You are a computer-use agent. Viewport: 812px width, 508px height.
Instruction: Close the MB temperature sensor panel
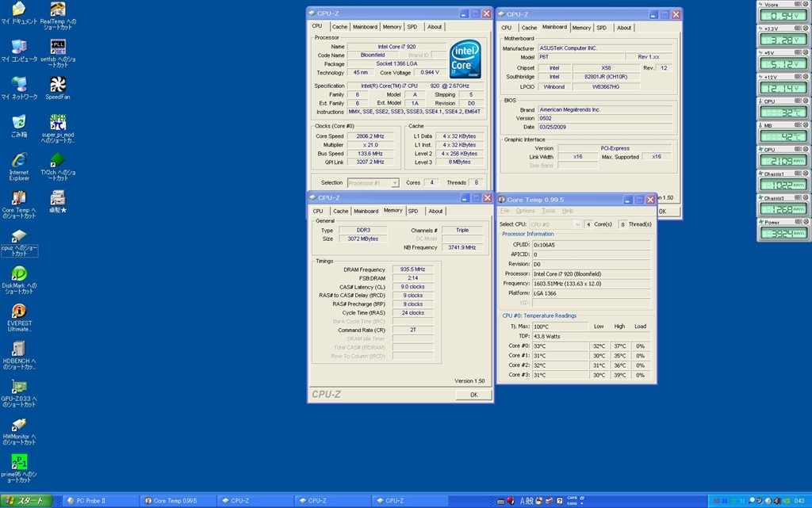pyautogui.click(x=806, y=124)
